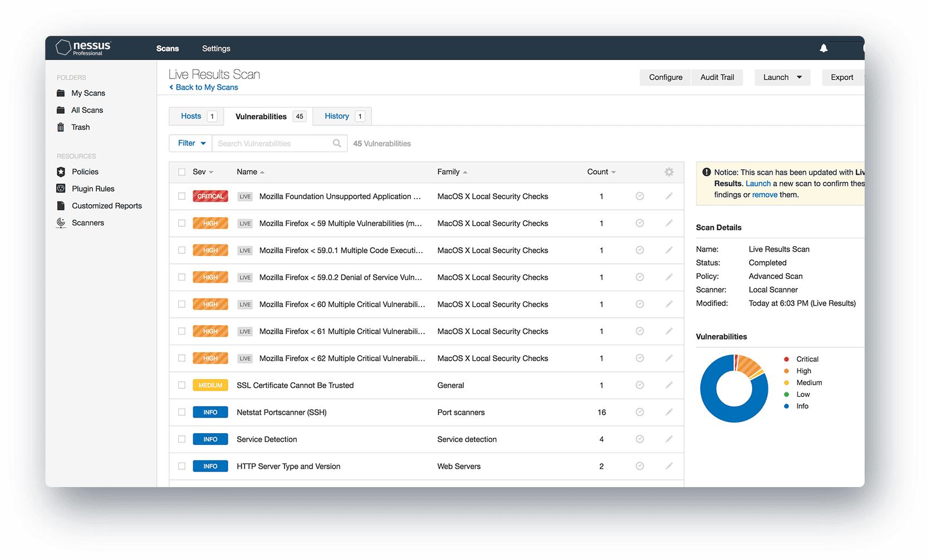
Task: Click edit pencil for Firefox < 59.0.1 row
Action: click(669, 250)
